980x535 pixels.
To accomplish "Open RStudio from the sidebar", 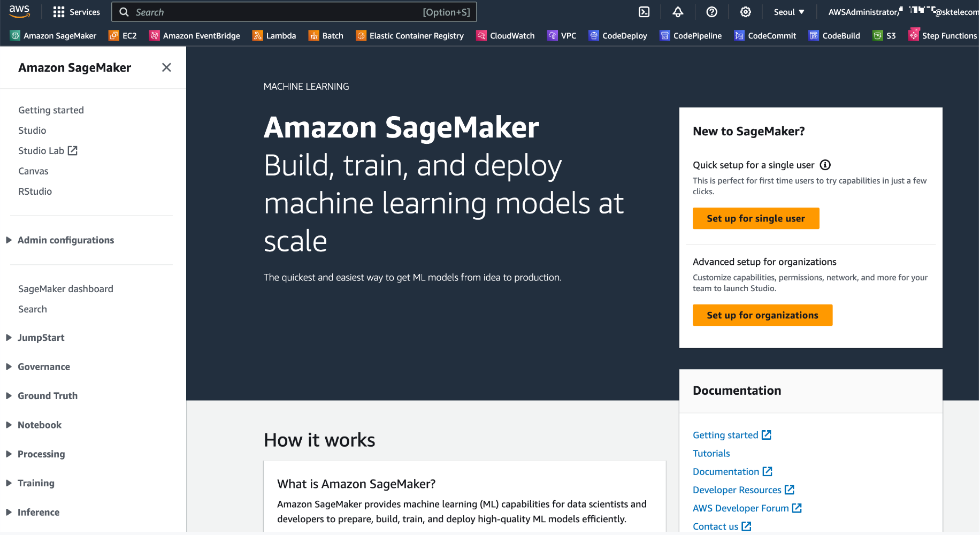I will click(35, 192).
